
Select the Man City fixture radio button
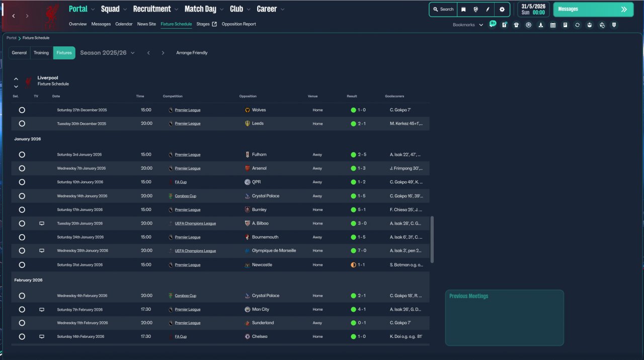[x=22, y=310]
